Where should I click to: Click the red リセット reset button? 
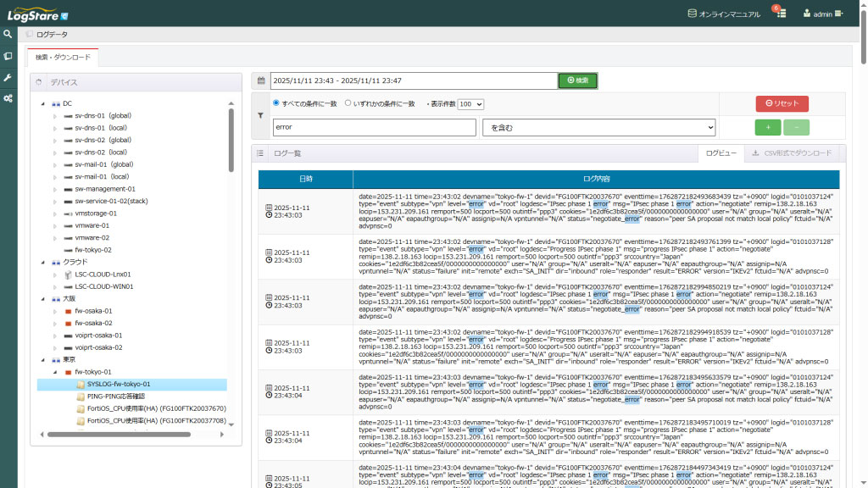click(x=781, y=102)
